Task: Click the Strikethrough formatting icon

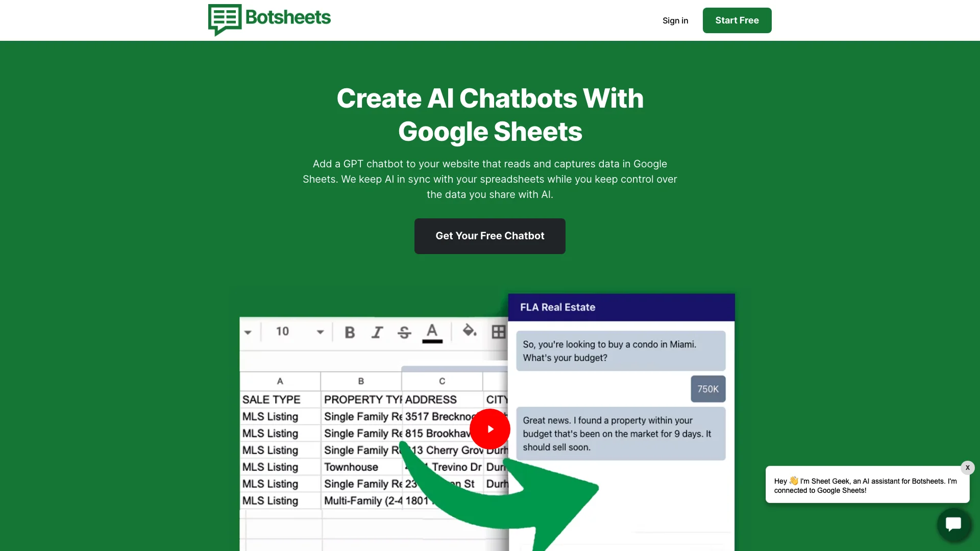Action: [405, 332]
